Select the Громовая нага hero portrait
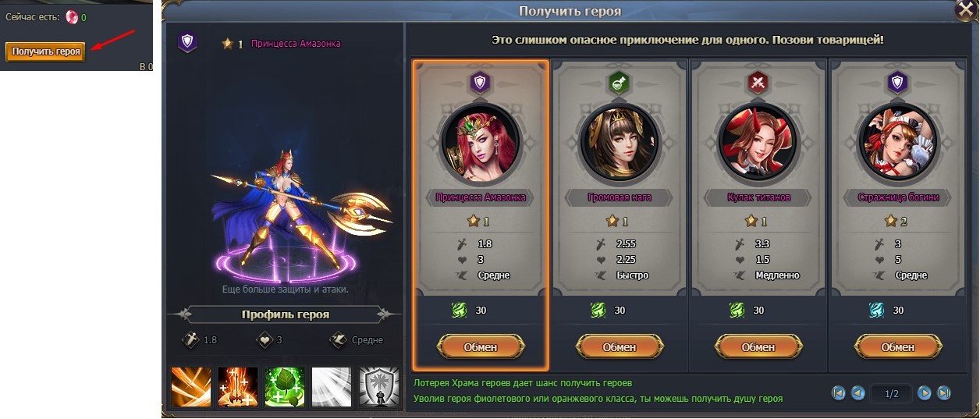 click(620, 142)
